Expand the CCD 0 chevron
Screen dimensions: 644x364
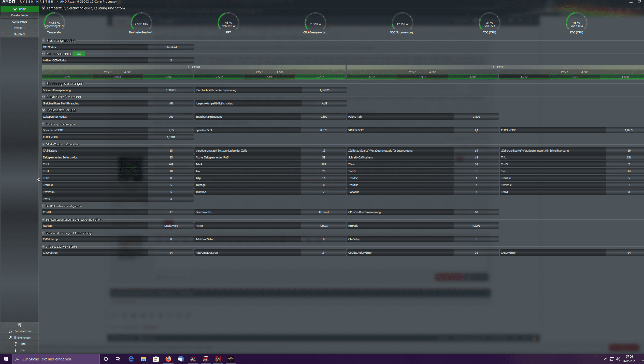tap(189, 67)
